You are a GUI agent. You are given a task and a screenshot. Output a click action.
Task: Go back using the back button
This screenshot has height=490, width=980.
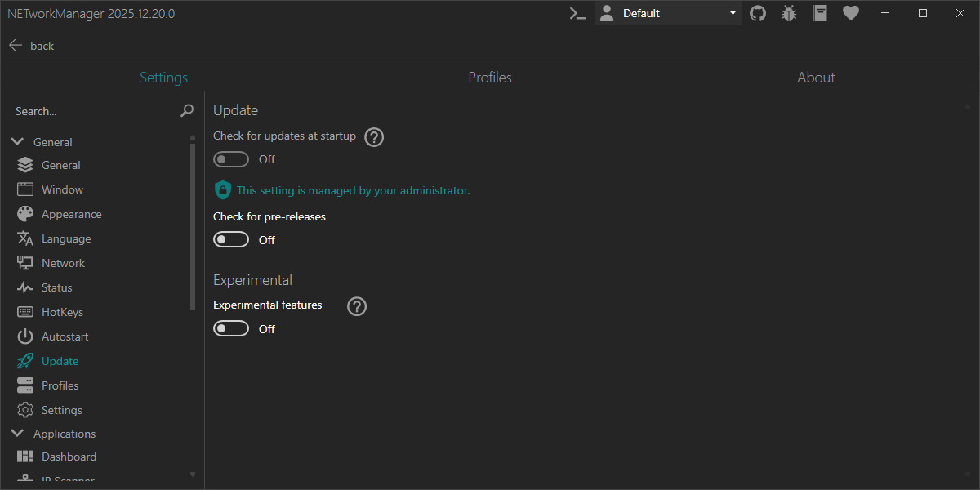pos(31,46)
